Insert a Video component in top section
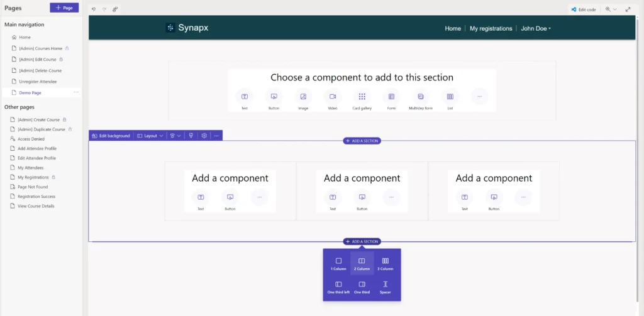 click(332, 99)
